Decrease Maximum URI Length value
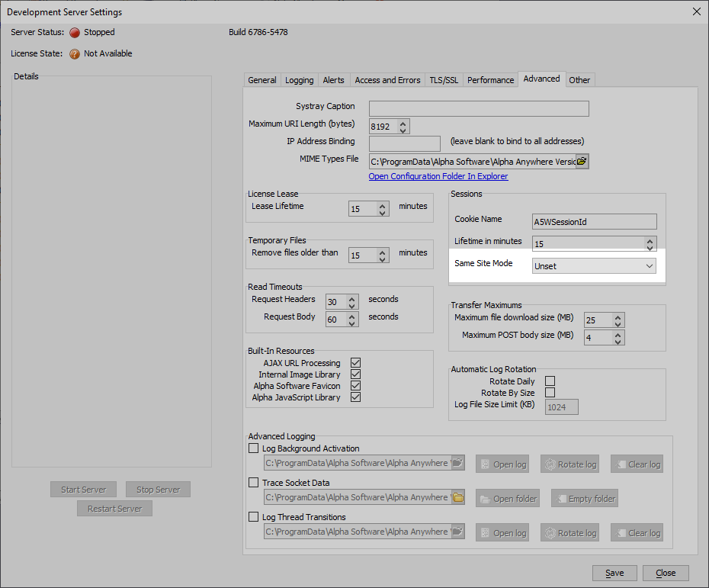The width and height of the screenshot is (709, 588). [x=403, y=130]
